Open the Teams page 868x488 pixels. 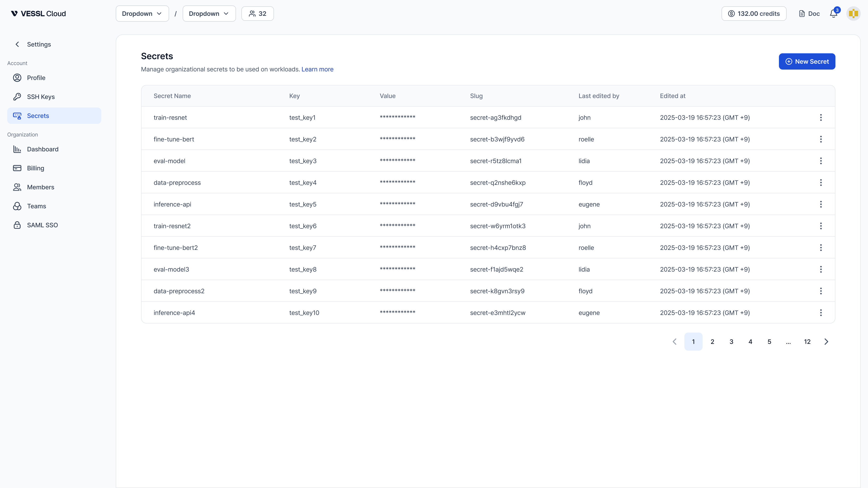pos(54,206)
